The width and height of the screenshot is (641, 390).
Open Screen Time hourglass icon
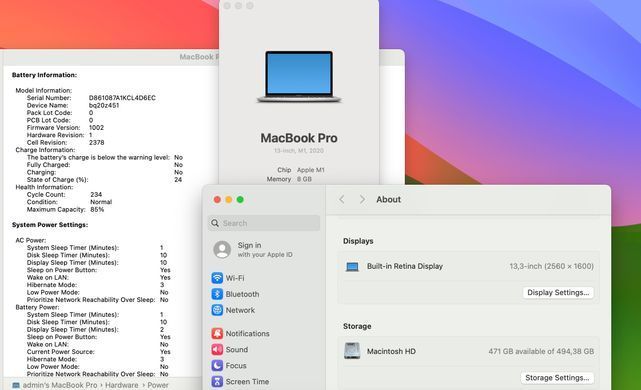coord(217,381)
